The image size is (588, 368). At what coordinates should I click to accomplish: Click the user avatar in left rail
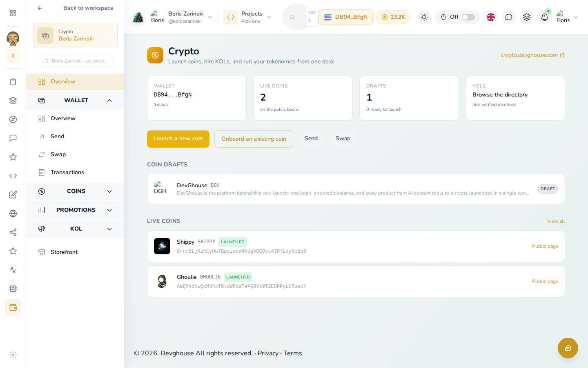point(13,38)
